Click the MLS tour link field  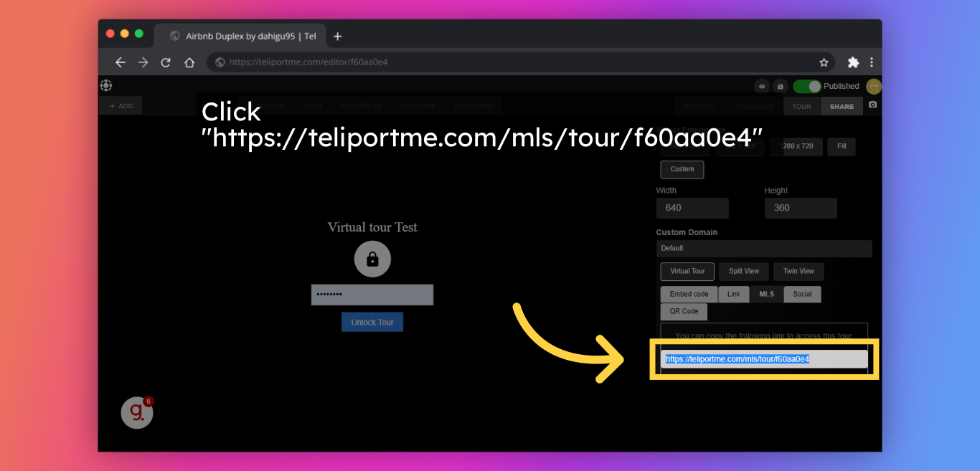(x=764, y=359)
